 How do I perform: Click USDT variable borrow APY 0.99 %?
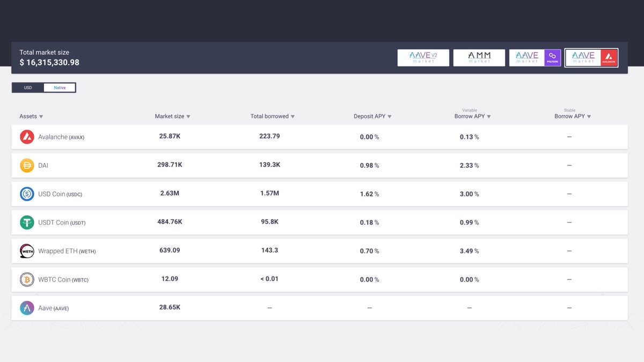click(x=470, y=223)
